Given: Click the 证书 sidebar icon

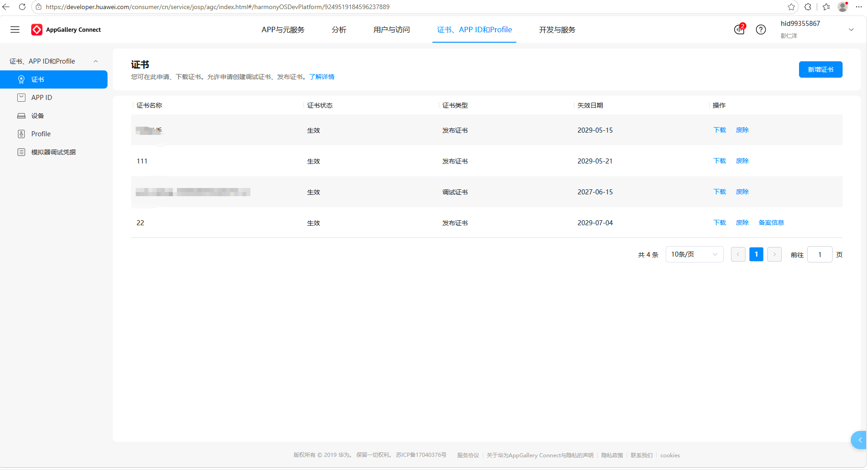Looking at the screenshot, I should click(x=21, y=79).
